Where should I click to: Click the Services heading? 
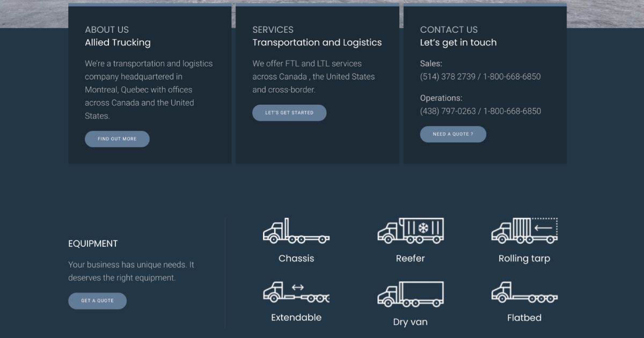(273, 30)
